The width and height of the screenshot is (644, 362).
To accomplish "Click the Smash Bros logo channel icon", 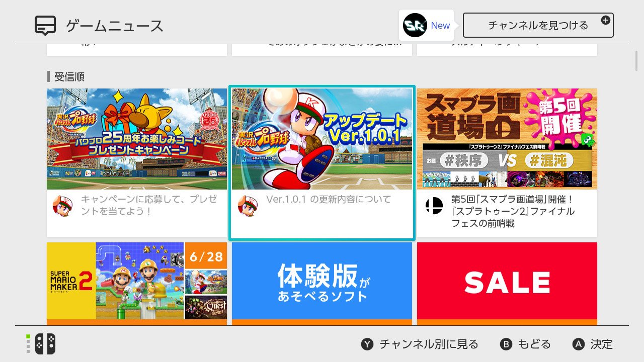I will (x=434, y=206).
